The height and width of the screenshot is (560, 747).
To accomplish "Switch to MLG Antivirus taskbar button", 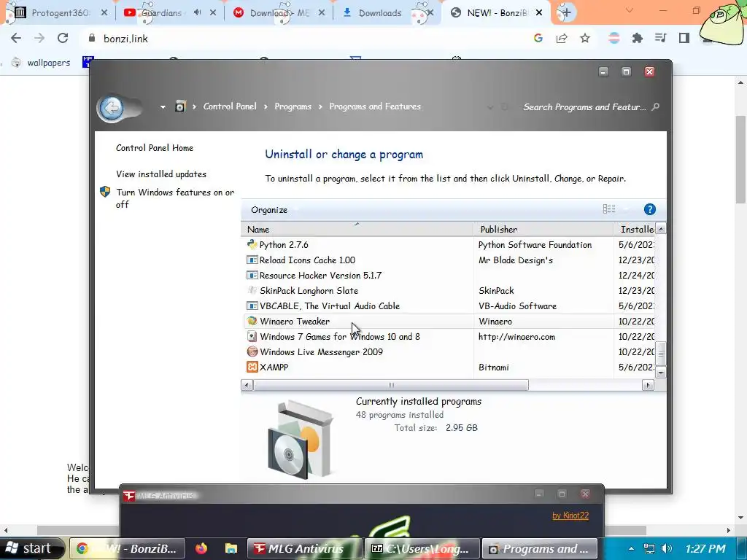I will coord(305,548).
